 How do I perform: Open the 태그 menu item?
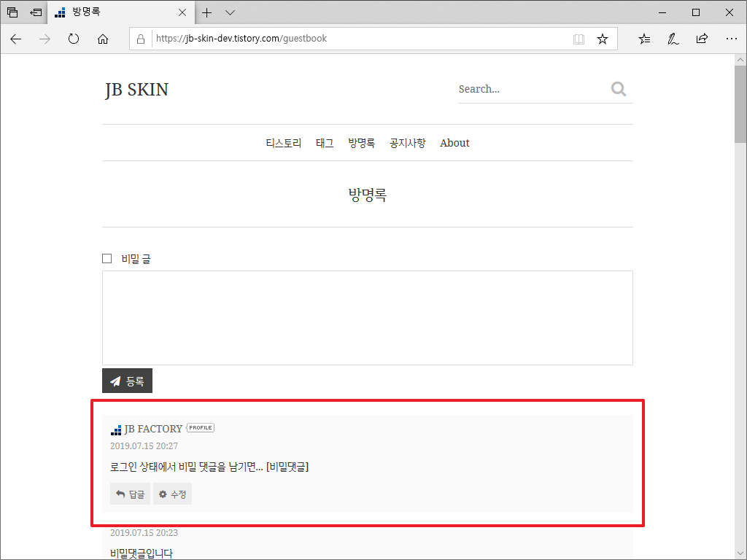[x=325, y=143]
